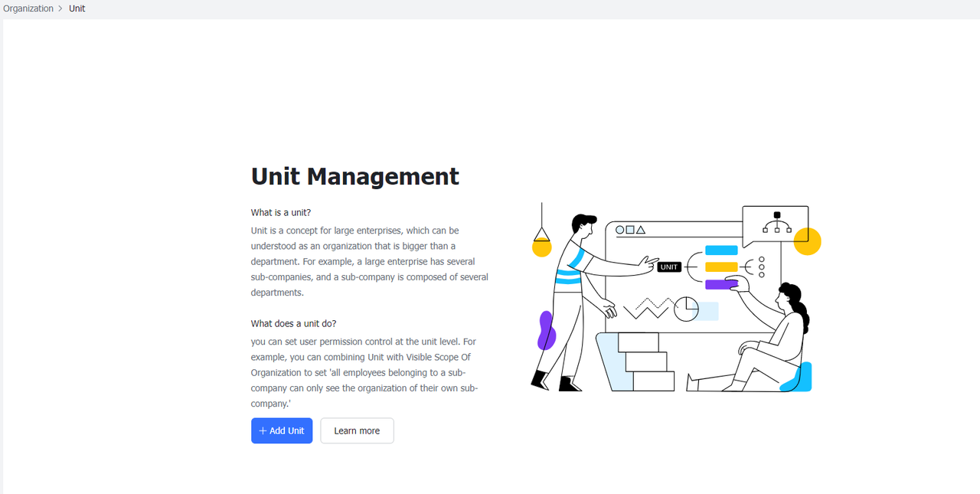Click the stacked boxes in the illustration
This screenshot has height=494, width=980.
(648, 362)
